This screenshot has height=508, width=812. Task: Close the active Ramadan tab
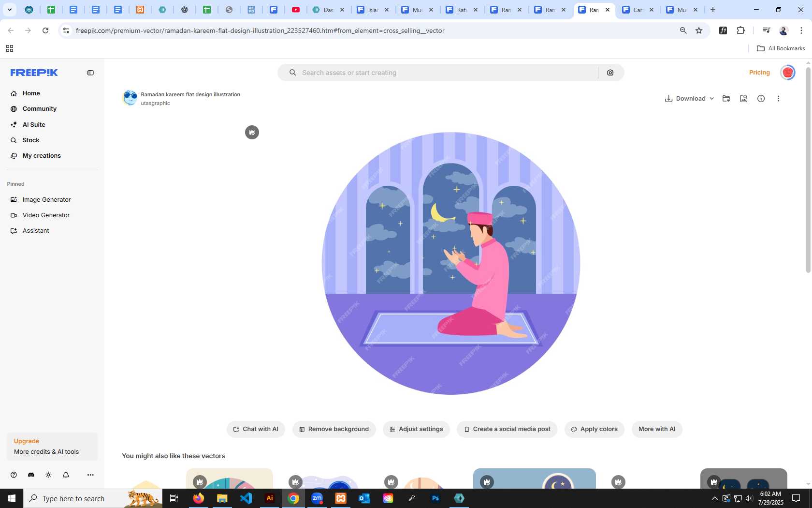pos(608,10)
